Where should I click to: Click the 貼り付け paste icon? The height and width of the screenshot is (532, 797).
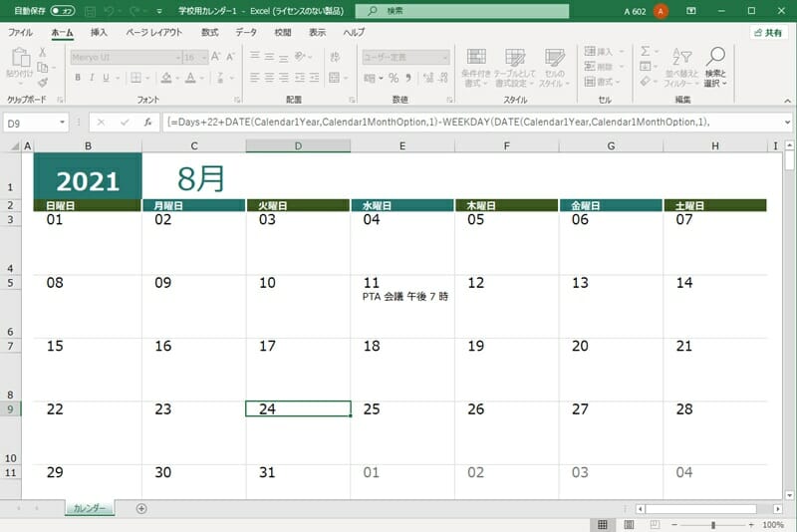click(18, 62)
